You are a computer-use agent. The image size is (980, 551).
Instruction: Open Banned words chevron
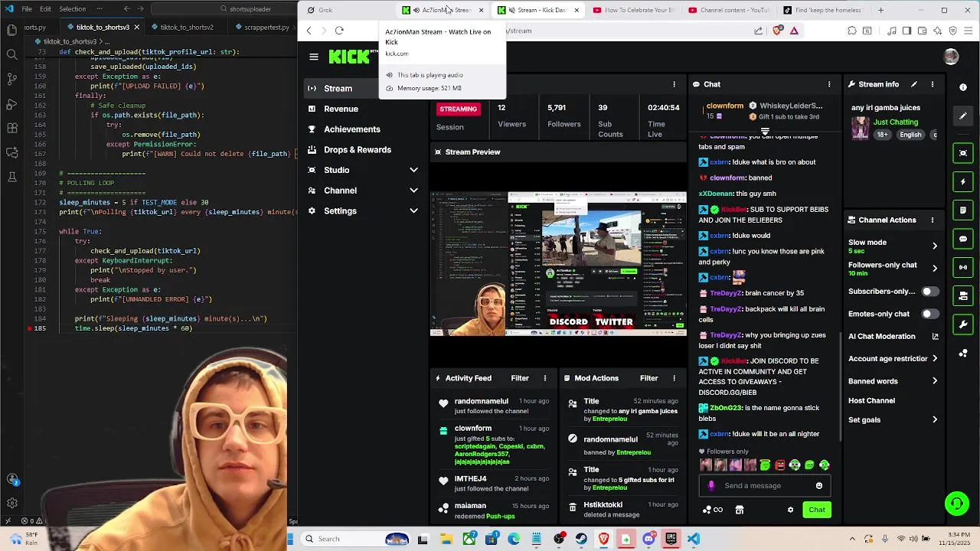pyautogui.click(x=934, y=381)
